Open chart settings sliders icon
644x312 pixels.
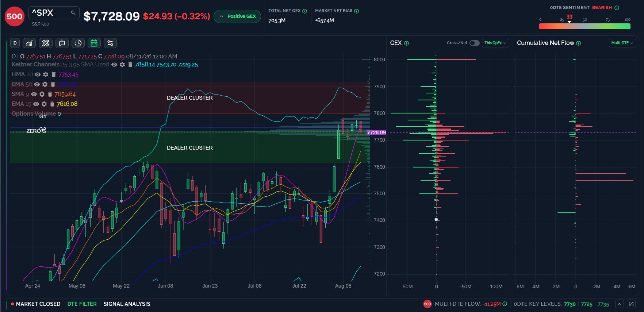tap(110, 43)
